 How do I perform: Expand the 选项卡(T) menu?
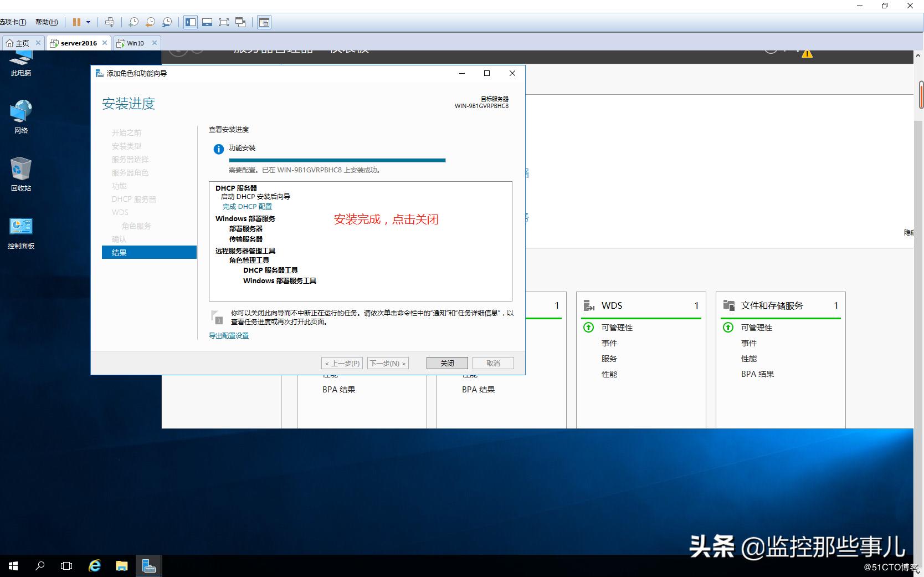tap(14, 22)
